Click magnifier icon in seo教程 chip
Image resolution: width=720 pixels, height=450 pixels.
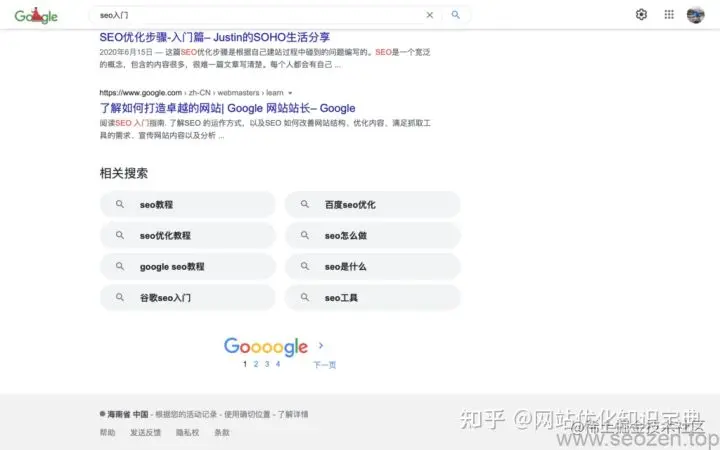[120, 204]
